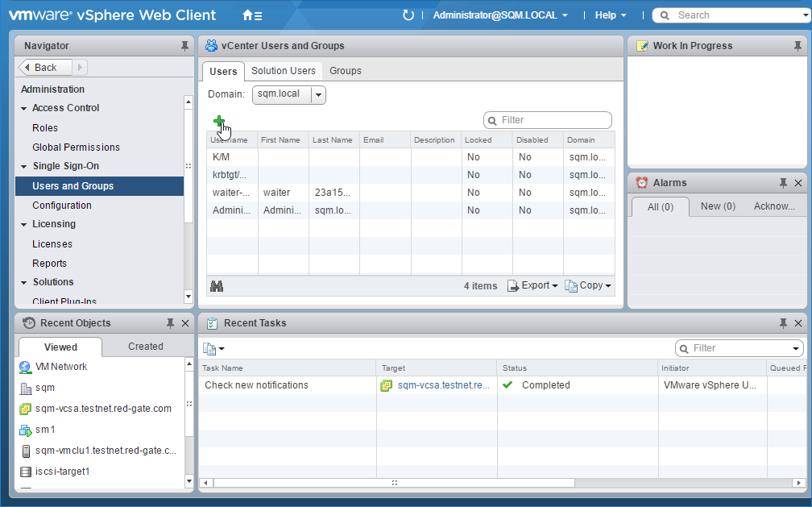
Task: Click the home menu icon
Action: click(251, 15)
